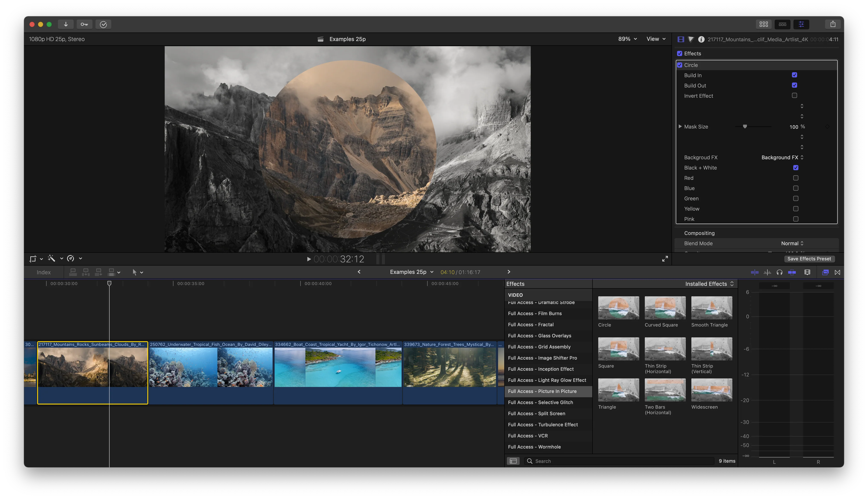The width and height of the screenshot is (868, 499).
Task: Toggle skimming icon in timeline toolbar
Action: point(755,272)
